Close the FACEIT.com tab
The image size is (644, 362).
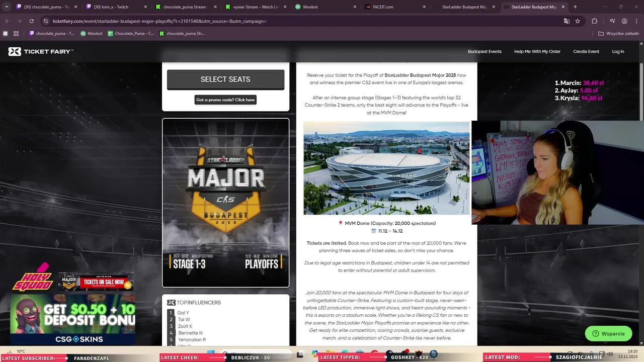[x=424, y=7]
